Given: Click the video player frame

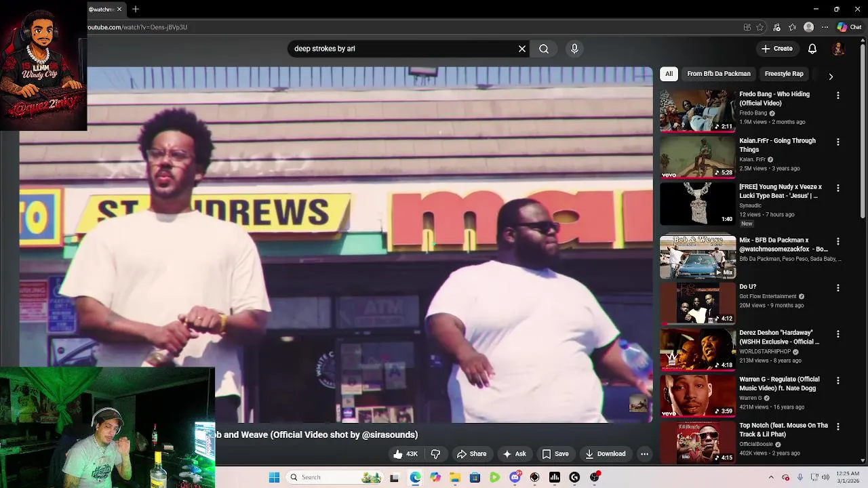Looking at the screenshot, I should tap(336, 245).
